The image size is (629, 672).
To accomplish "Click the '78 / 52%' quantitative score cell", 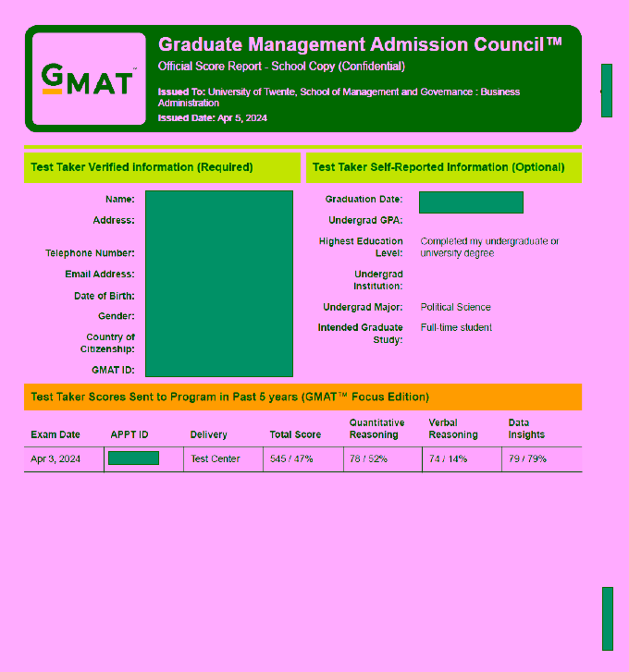I will tap(368, 459).
